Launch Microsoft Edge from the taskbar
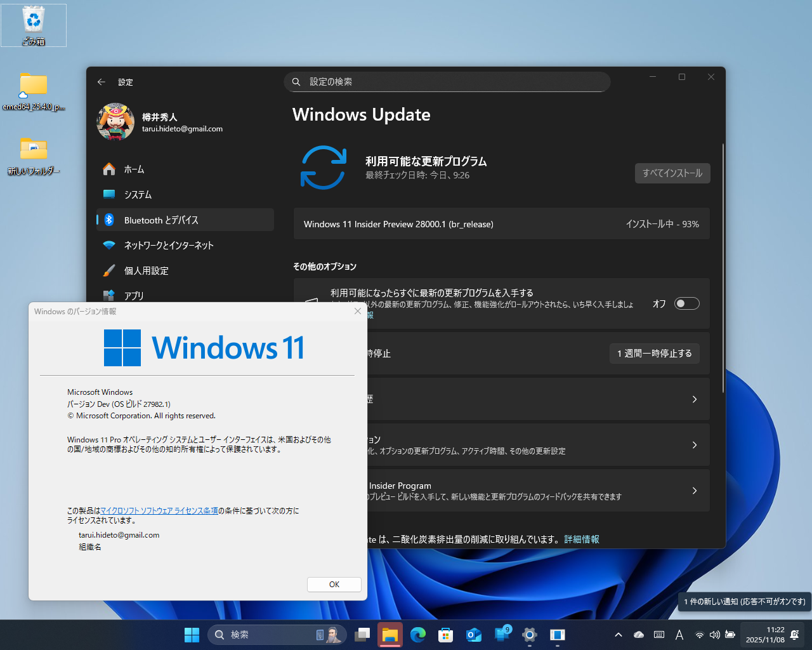The height and width of the screenshot is (650, 812). (x=418, y=634)
